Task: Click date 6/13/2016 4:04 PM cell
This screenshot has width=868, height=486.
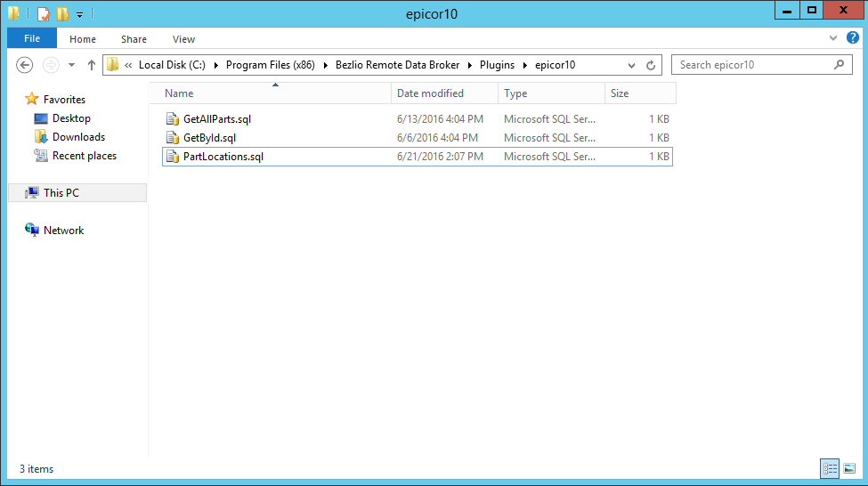Action: point(440,119)
